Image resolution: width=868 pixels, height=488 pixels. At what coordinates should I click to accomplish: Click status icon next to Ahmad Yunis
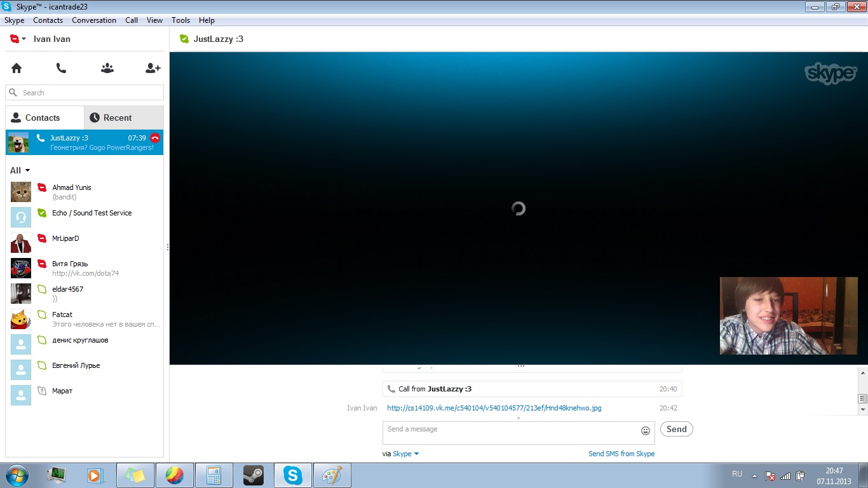42,187
